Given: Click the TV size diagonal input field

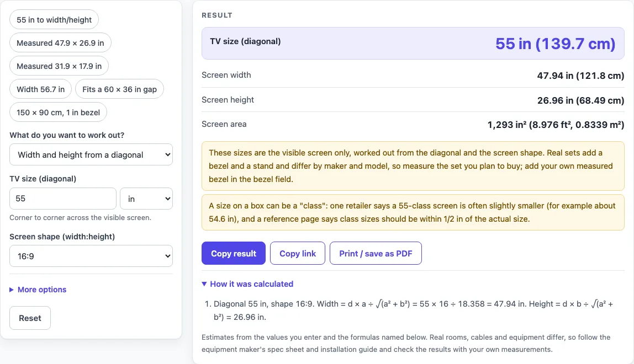Looking at the screenshot, I should (x=63, y=199).
